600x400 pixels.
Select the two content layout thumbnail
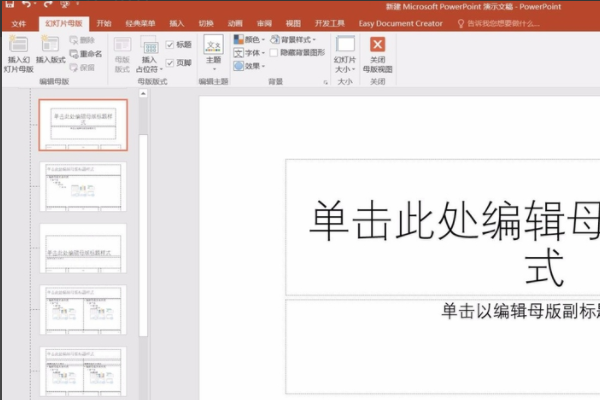[x=83, y=310]
